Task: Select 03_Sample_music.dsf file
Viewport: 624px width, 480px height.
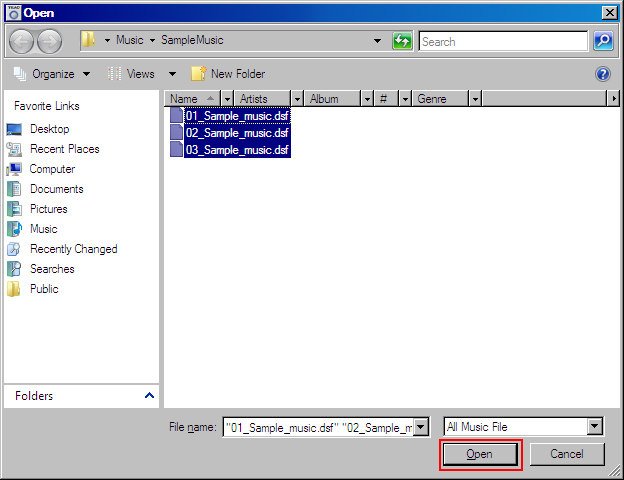Action: pos(237,149)
